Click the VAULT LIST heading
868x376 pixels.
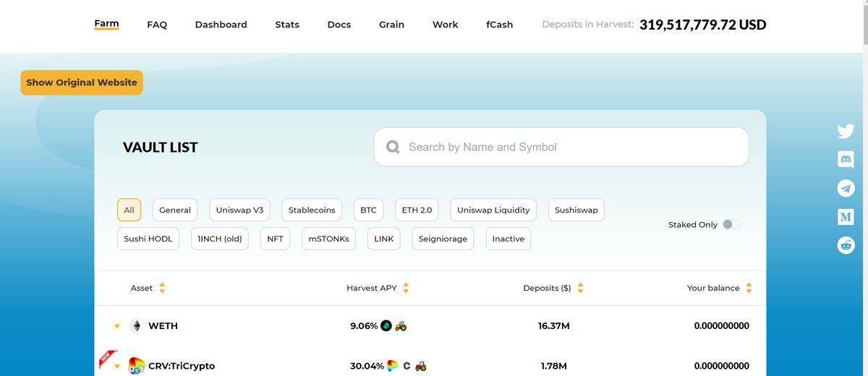tap(161, 148)
